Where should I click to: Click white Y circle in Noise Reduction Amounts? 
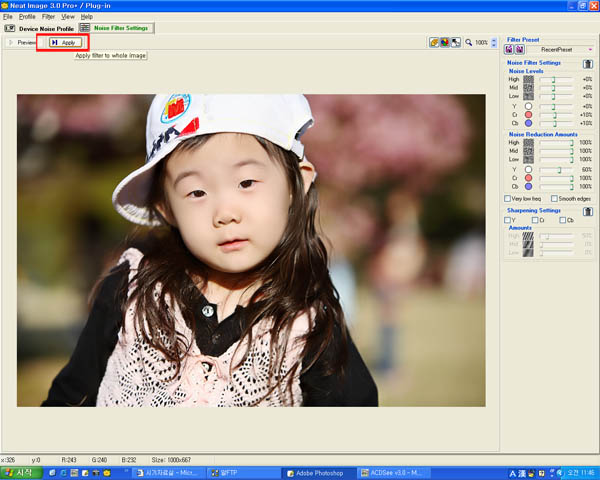(x=528, y=169)
